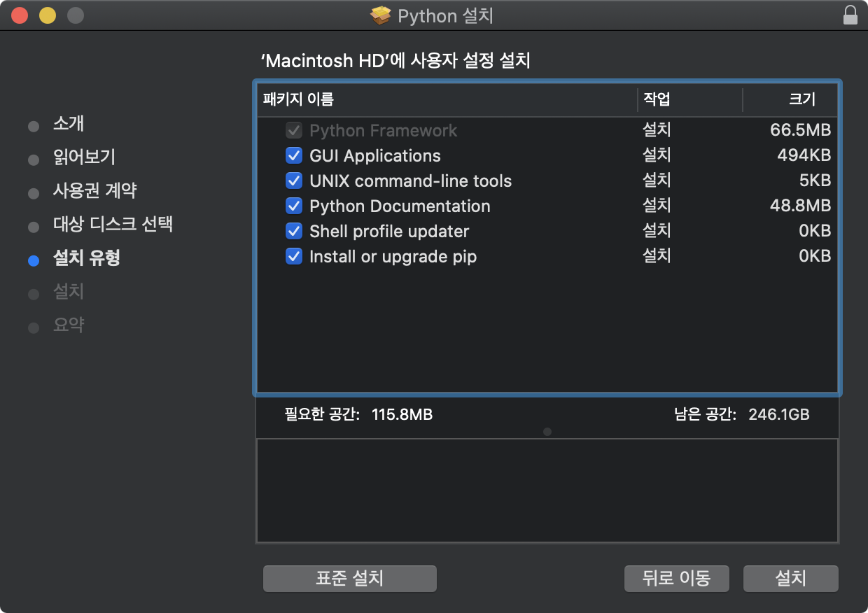Select Python Documentation row text
Screen dimensions: 868x613
coord(400,206)
